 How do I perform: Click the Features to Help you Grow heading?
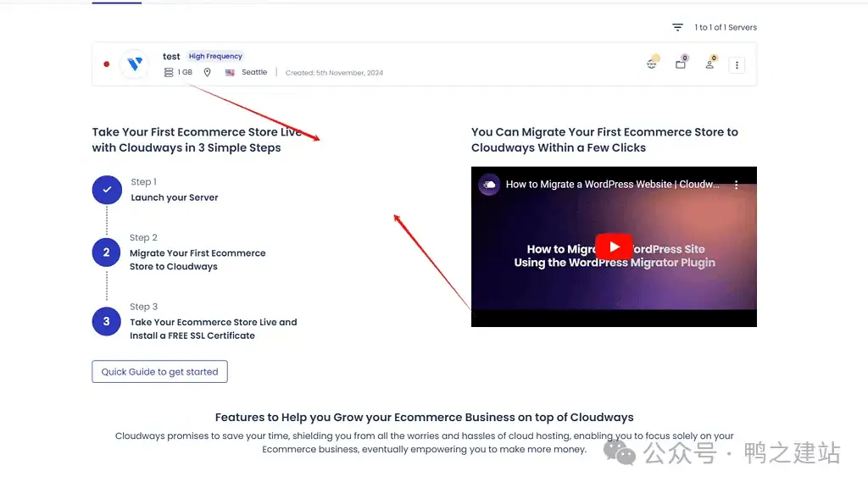[424, 417]
